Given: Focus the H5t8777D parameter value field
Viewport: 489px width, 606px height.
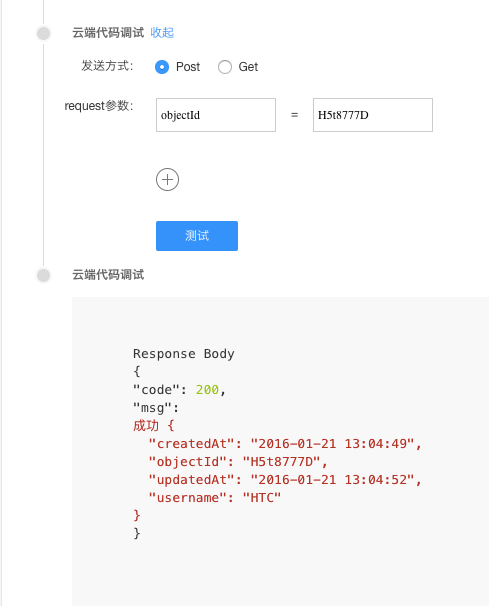Looking at the screenshot, I should [x=373, y=115].
